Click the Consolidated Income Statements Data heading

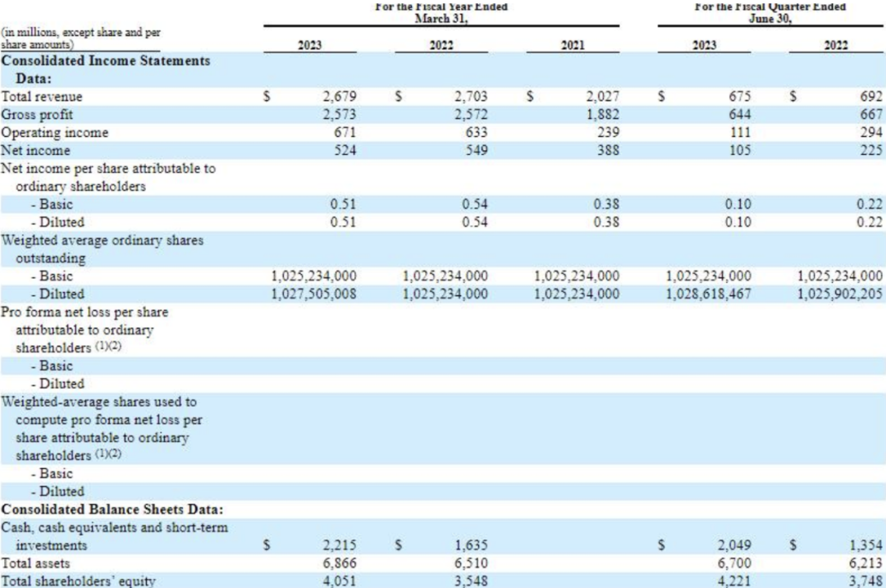click(x=105, y=70)
